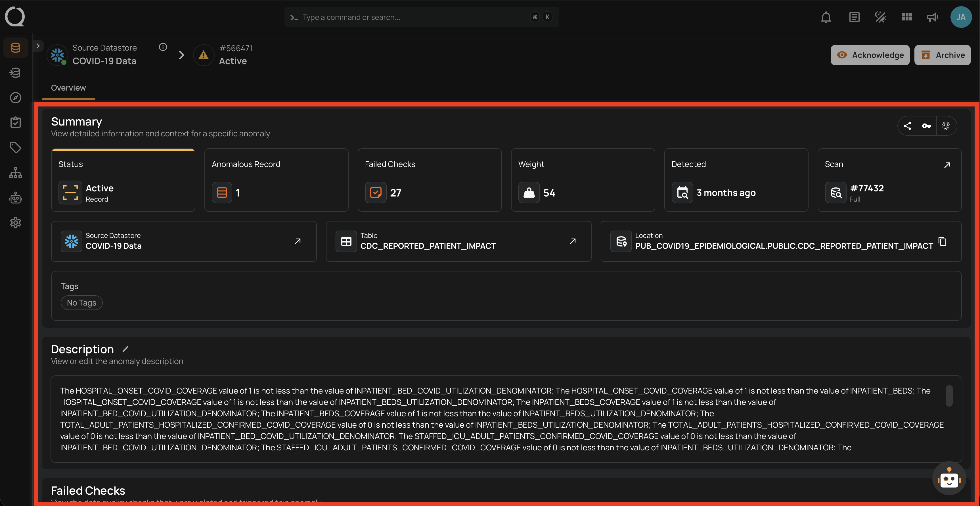Open the Settings gear in sidebar
The image size is (980, 506).
16,223
